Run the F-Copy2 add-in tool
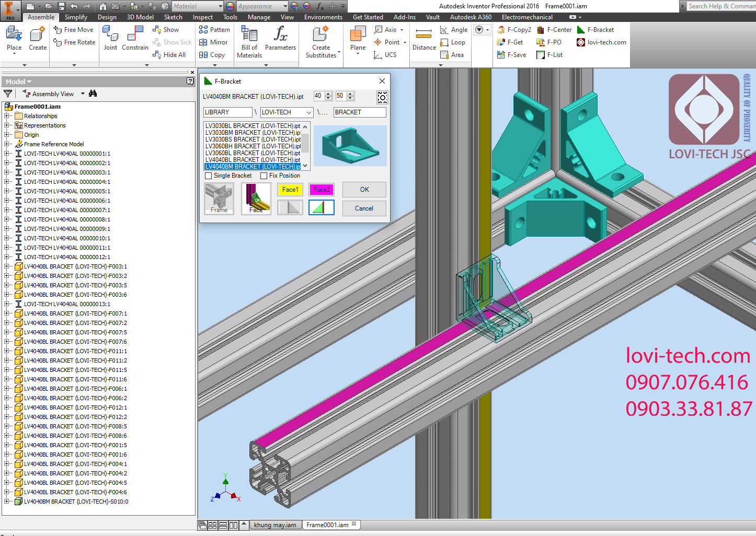Viewport: 756px width, 536px height. pyautogui.click(x=514, y=30)
